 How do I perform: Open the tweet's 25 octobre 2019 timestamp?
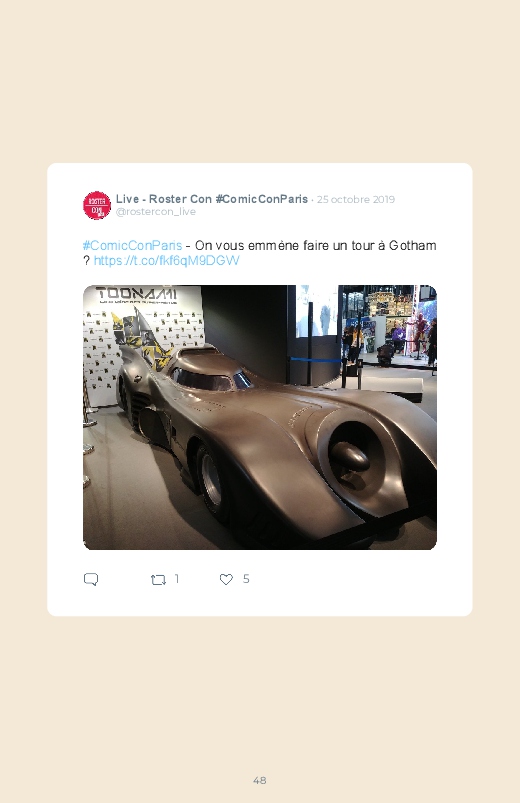pos(356,199)
